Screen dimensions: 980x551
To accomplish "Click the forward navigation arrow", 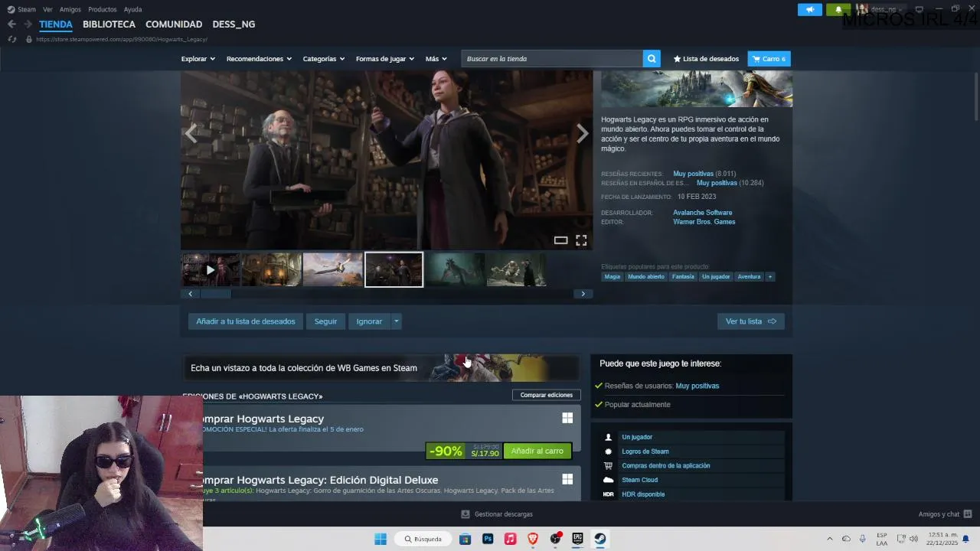I will coord(28,24).
